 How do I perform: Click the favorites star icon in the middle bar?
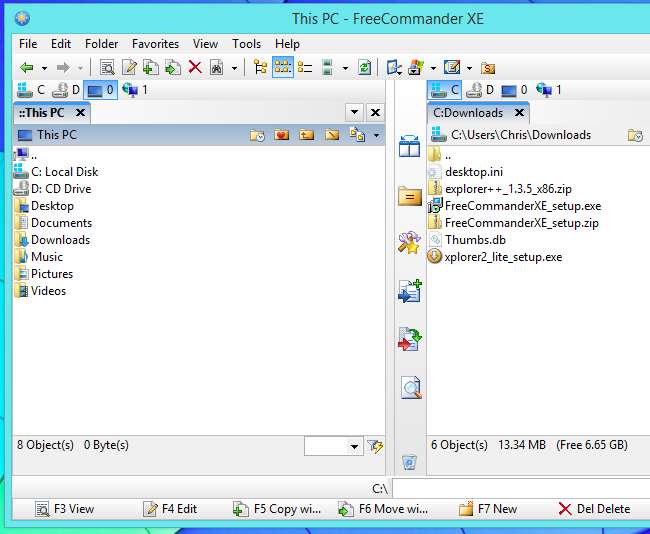(x=410, y=243)
